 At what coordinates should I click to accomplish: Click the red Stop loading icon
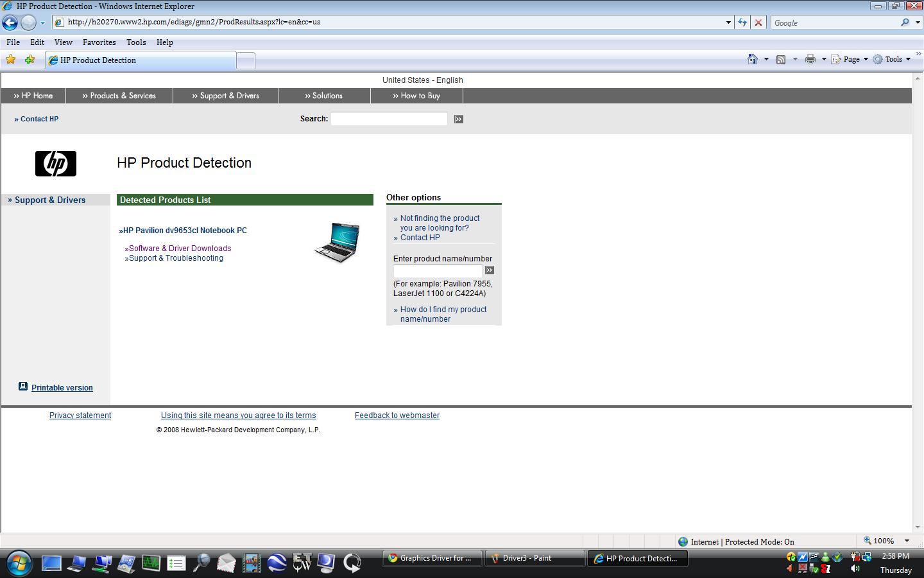758,22
